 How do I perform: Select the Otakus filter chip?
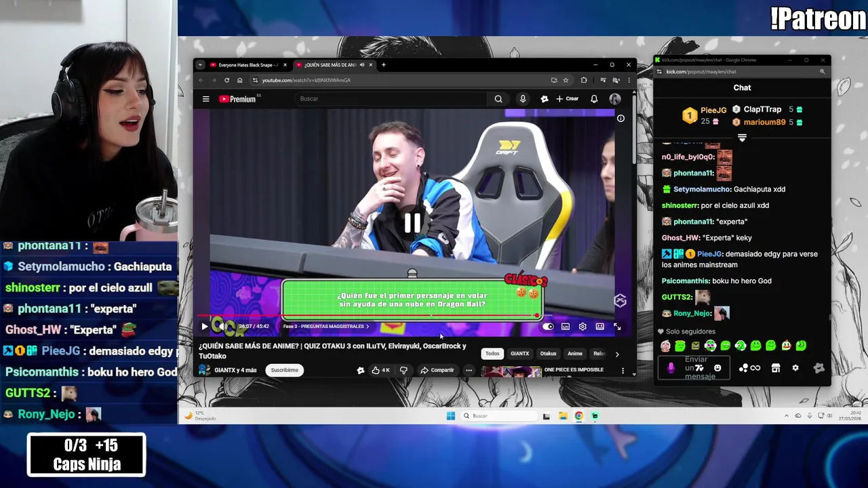click(x=548, y=354)
